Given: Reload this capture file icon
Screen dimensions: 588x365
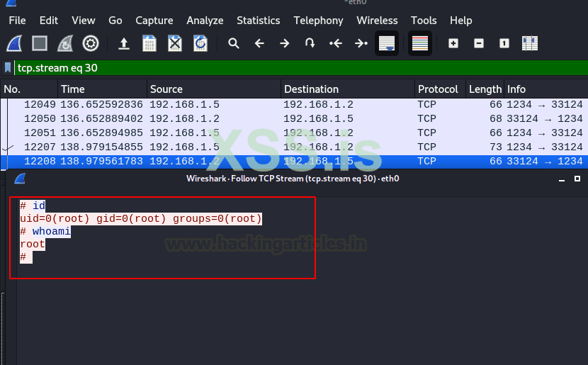Looking at the screenshot, I should [200, 43].
